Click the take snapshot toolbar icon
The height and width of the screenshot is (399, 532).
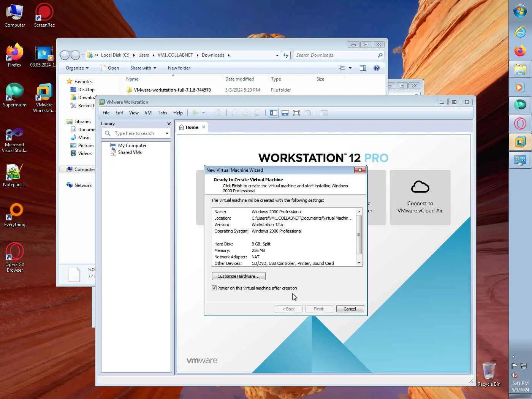pos(235,113)
